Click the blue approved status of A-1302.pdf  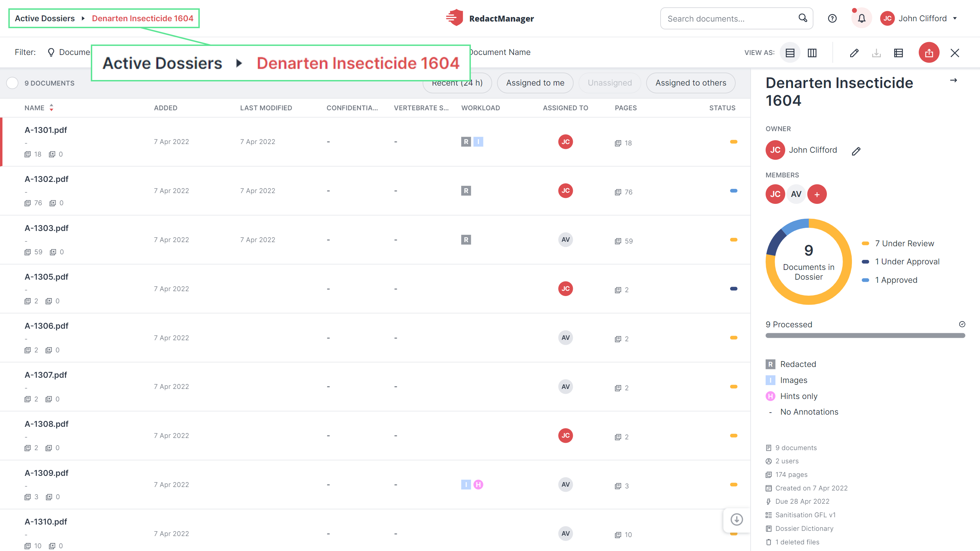point(734,191)
